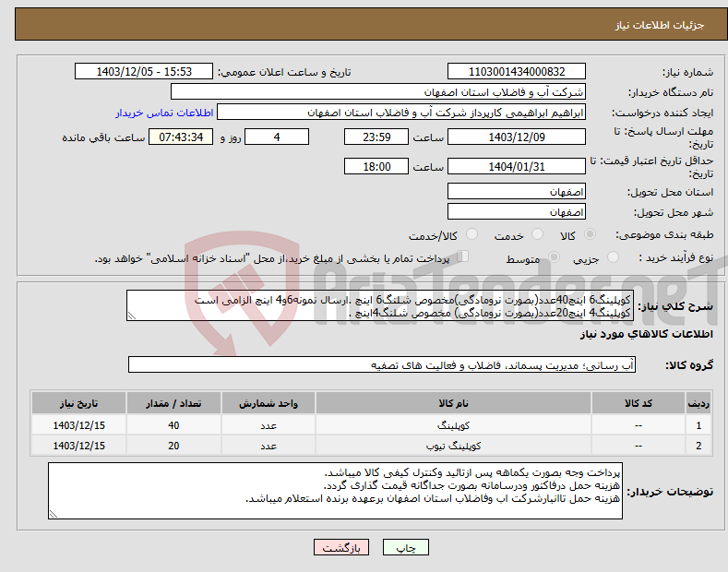Click the price validity date 1404/01/31
This screenshot has width=728, height=572.
(x=517, y=166)
